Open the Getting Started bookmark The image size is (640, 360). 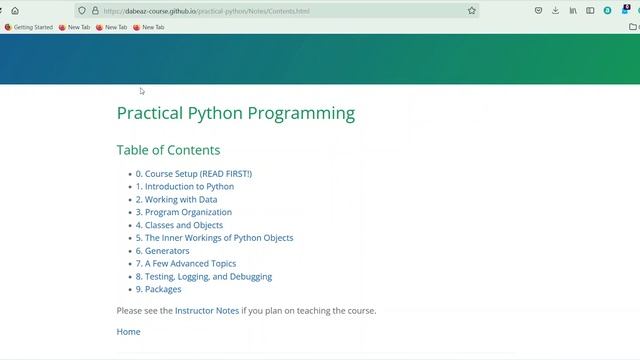point(29,27)
